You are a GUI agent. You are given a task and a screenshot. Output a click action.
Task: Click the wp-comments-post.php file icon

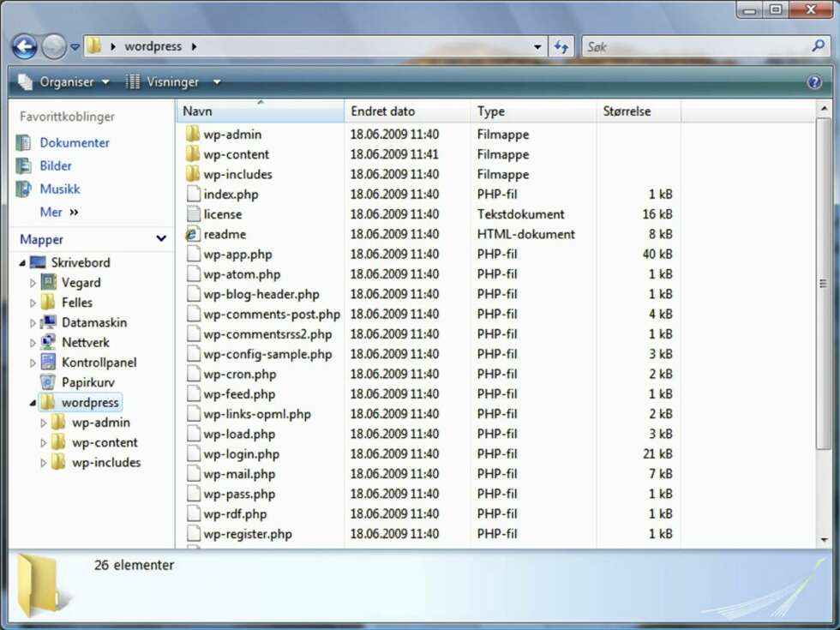pos(193,314)
